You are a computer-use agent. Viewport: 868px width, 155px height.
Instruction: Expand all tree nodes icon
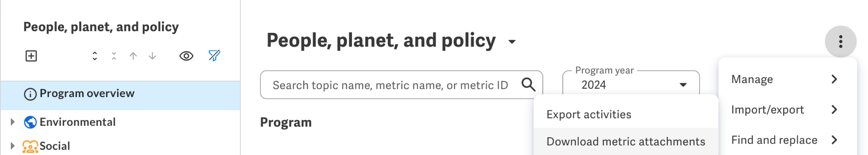(95, 56)
